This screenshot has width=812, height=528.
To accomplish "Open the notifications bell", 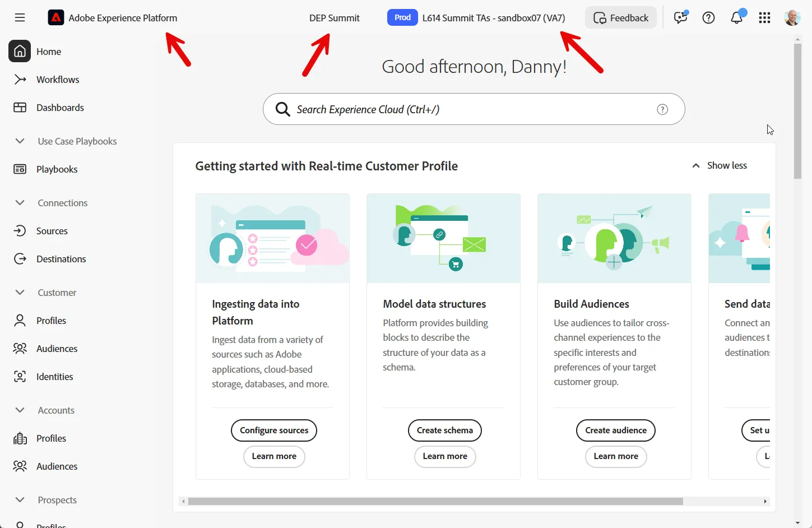I will tap(737, 18).
